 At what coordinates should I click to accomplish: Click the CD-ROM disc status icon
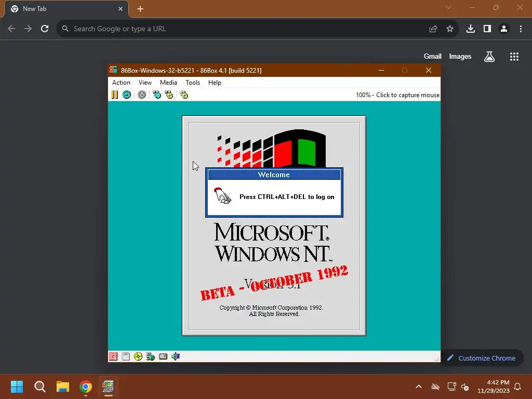pyautogui.click(x=138, y=356)
